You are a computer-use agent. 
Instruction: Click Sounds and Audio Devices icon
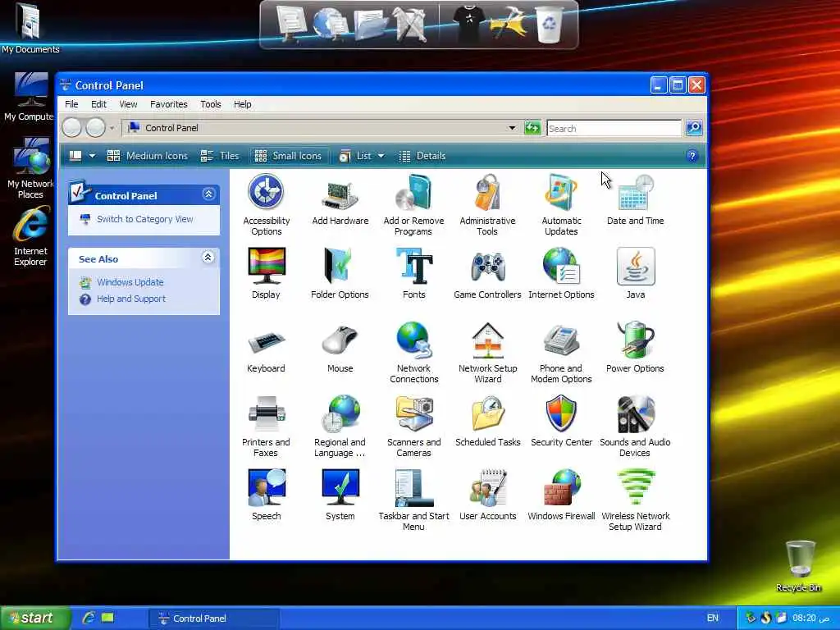[636, 426]
